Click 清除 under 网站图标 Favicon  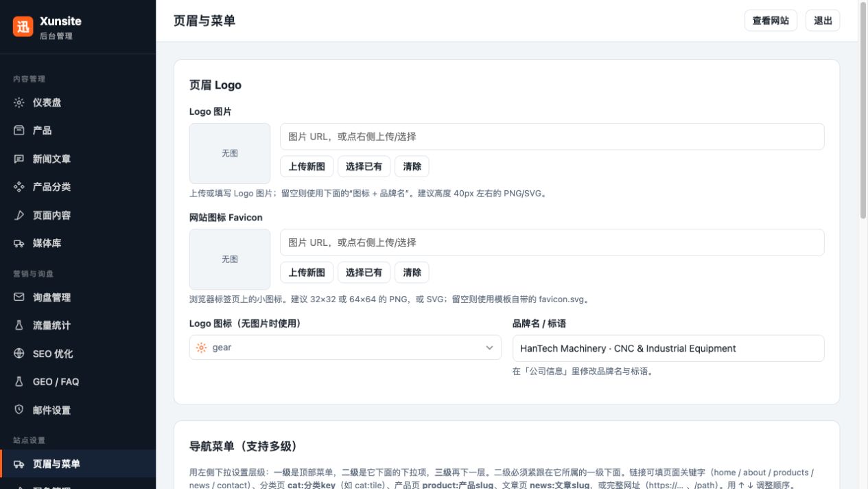tap(412, 272)
